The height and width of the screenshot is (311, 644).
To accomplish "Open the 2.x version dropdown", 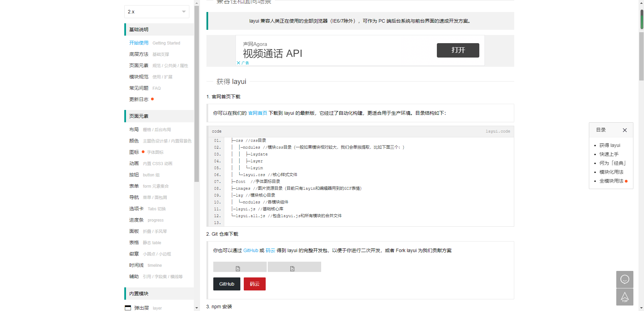I will pyautogui.click(x=156, y=11).
